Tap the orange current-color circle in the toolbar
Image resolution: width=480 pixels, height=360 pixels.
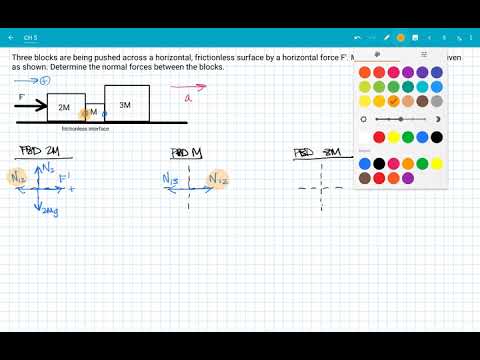point(400,37)
